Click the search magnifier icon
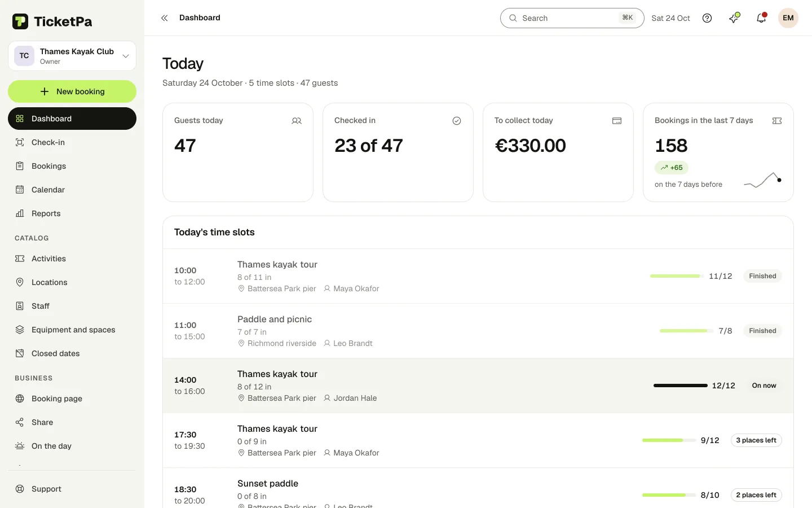This screenshot has height=508, width=812. pyautogui.click(x=513, y=18)
